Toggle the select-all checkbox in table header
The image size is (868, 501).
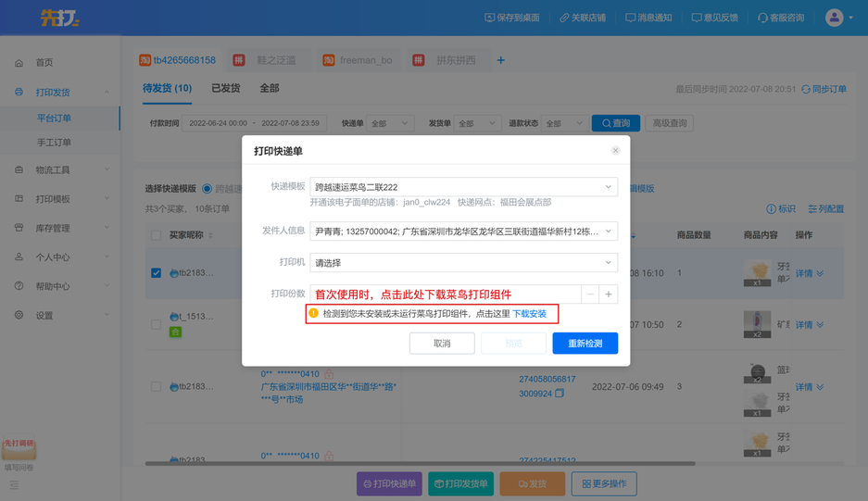[x=156, y=235]
